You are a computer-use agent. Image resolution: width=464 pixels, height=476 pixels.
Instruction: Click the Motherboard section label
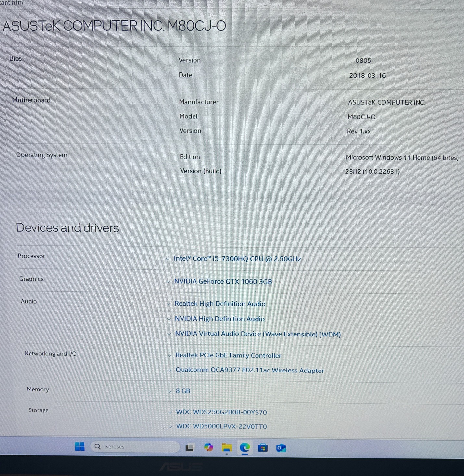click(31, 100)
